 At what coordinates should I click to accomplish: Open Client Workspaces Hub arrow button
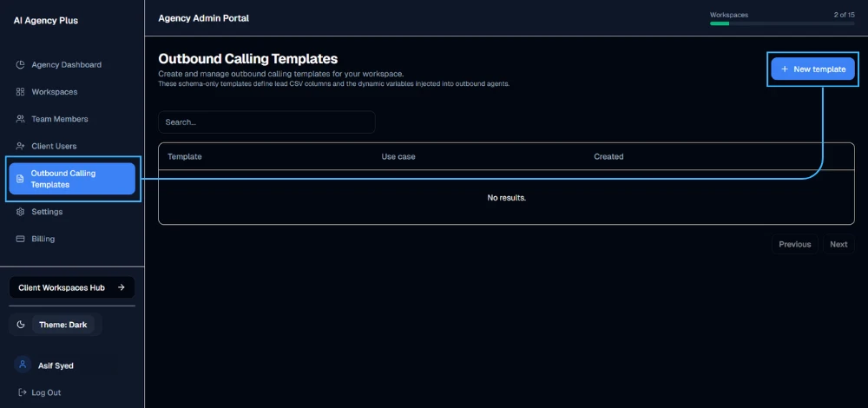point(72,288)
